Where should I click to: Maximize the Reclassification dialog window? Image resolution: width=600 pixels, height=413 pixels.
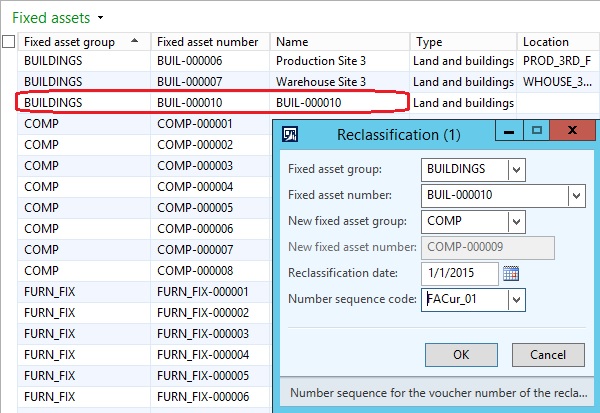pyautogui.click(x=535, y=132)
